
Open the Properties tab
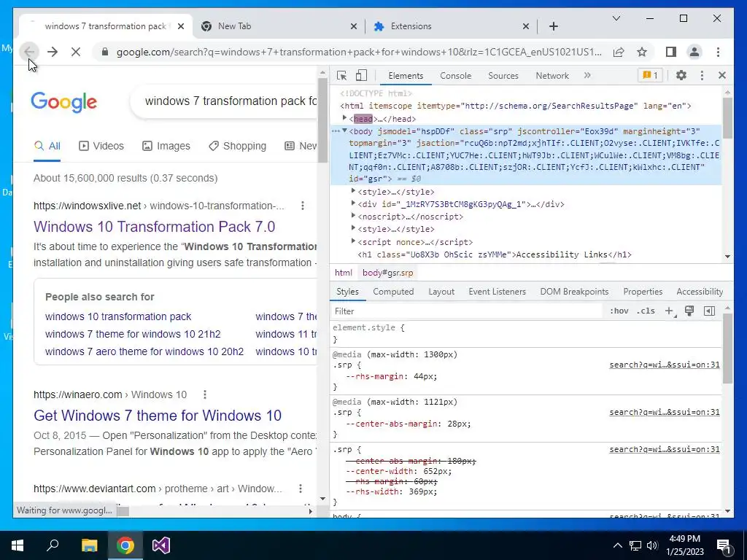point(643,292)
